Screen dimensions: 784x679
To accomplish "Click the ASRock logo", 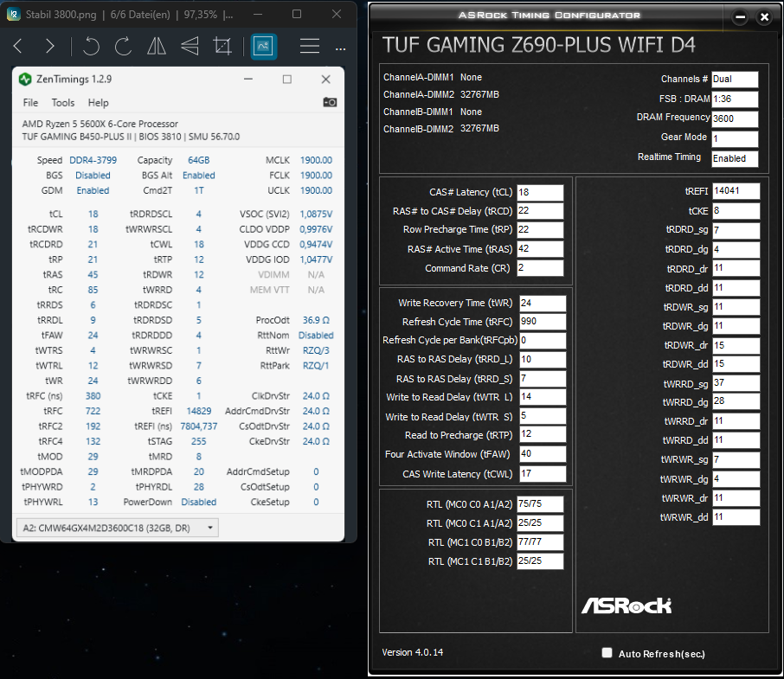I will [x=627, y=605].
